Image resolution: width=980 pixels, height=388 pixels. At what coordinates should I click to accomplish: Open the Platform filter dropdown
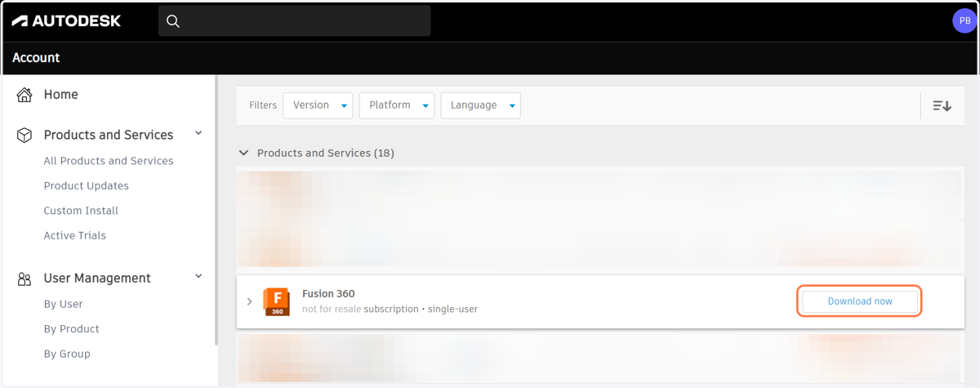click(396, 105)
